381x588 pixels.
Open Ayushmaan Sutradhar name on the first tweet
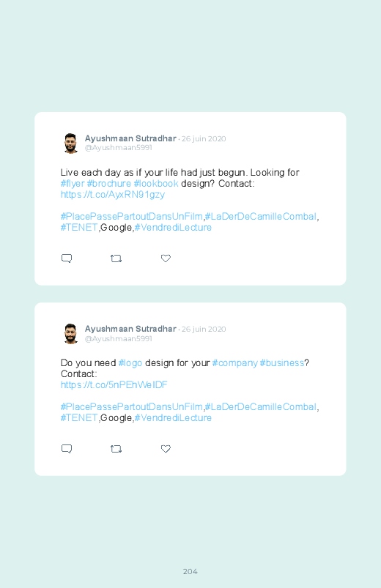click(x=130, y=138)
